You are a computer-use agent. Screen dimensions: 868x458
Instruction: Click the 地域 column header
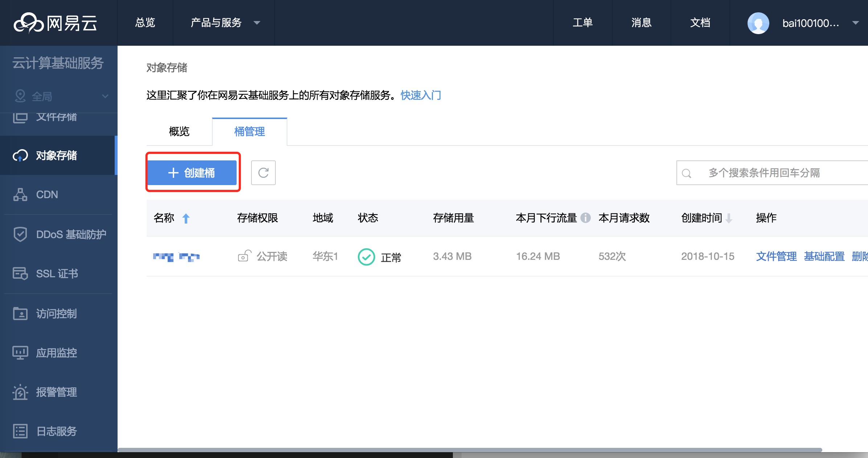pos(323,218)
